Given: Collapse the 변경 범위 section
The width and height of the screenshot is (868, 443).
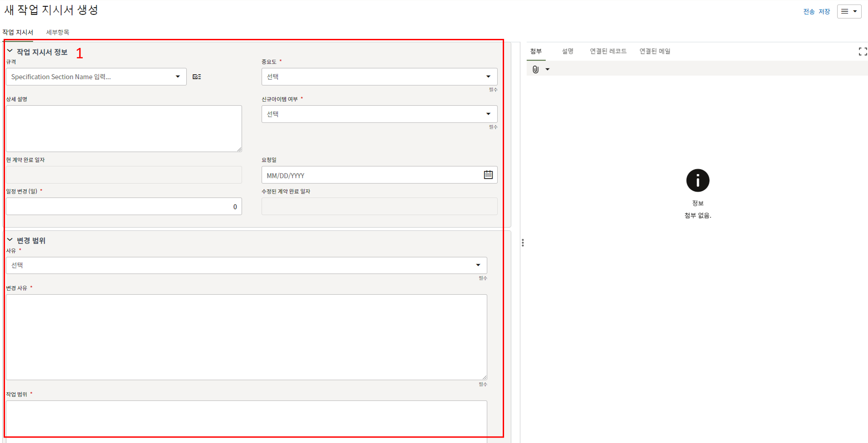Looking at the screenshot, I should (10, 240).
